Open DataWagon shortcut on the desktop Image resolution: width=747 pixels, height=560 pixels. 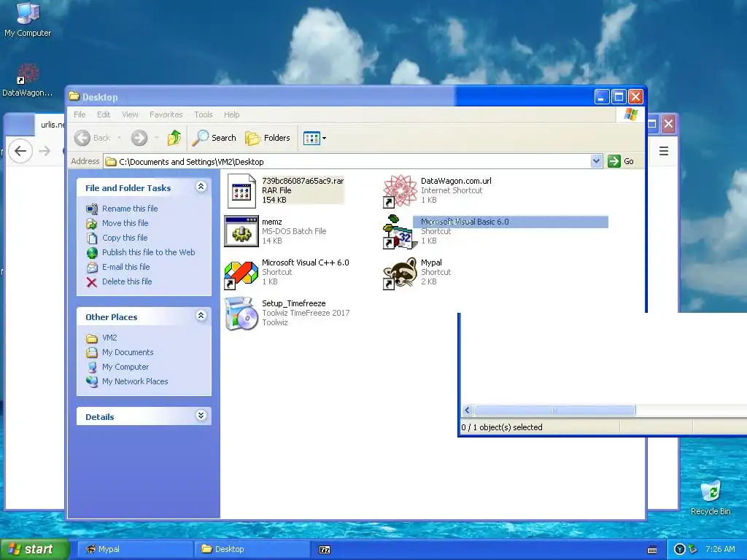28,80
